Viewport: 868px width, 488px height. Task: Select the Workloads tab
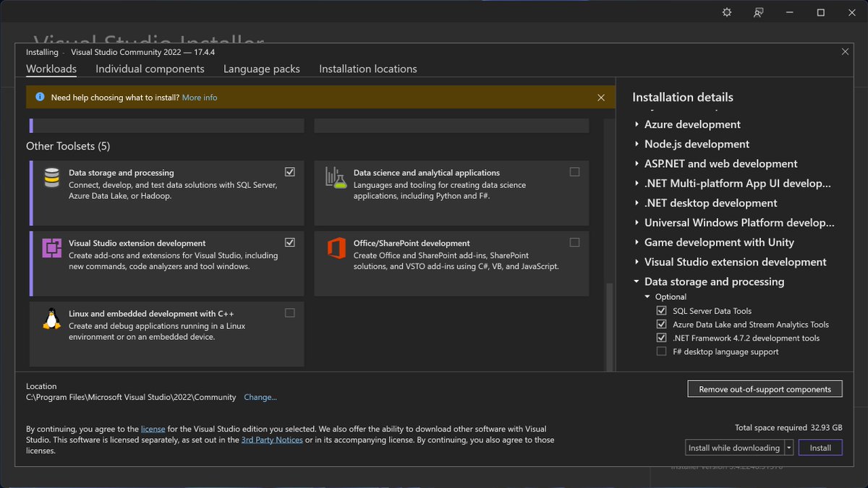(x=51, y=69)
